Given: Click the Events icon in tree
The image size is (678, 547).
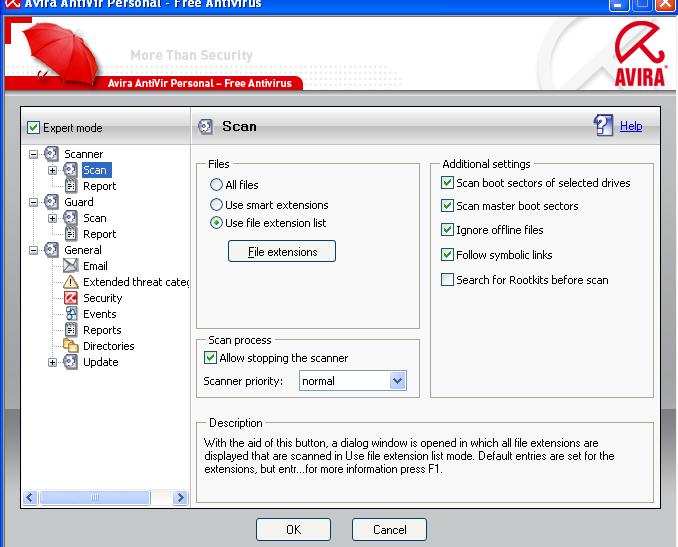Looking at the screenshot, I should point(71,313).
